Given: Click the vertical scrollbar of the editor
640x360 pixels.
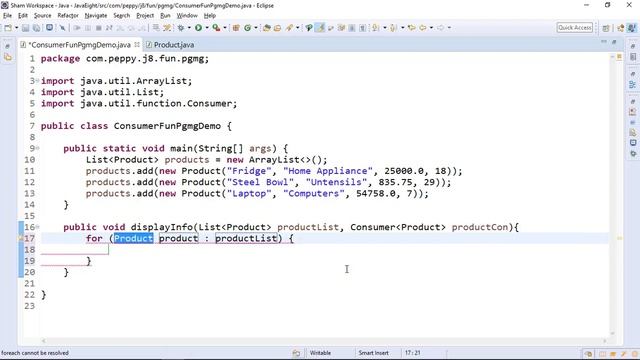Looking at the screenshot, I should tap(612, 195).
